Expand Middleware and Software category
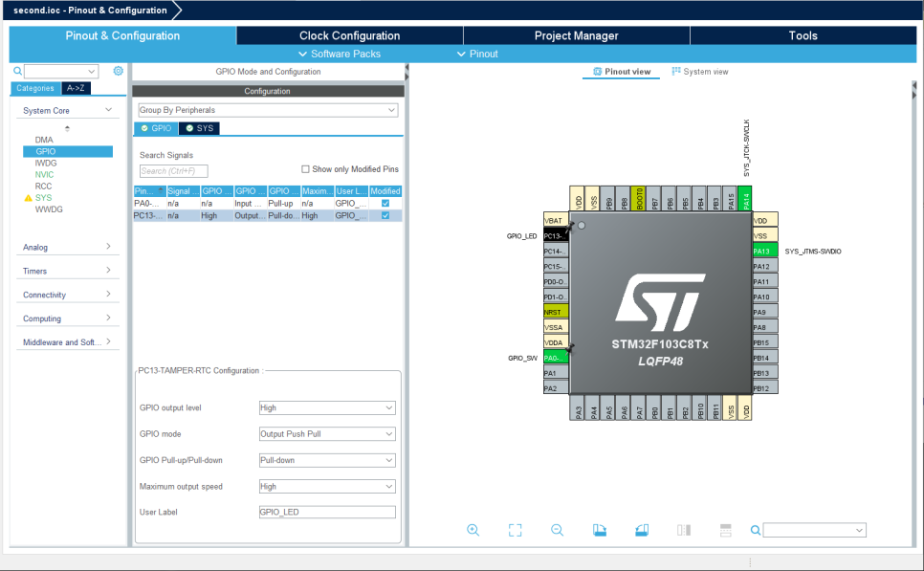924x571 pixels. pos(67,341)
